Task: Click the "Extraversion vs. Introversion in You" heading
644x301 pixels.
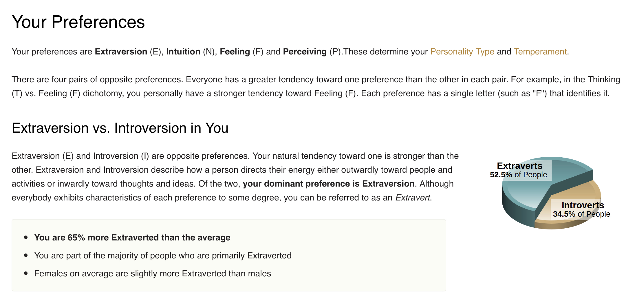Action: click(120, 128)
